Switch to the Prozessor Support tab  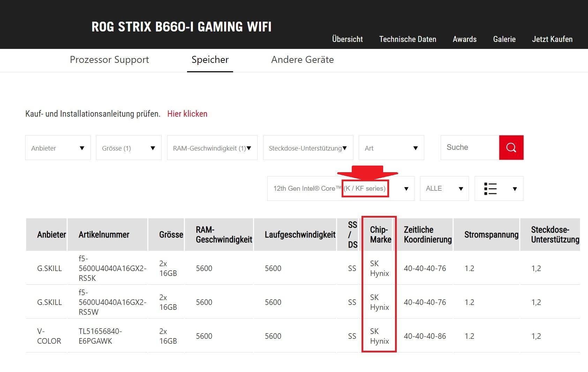click(x=109, y=60)
